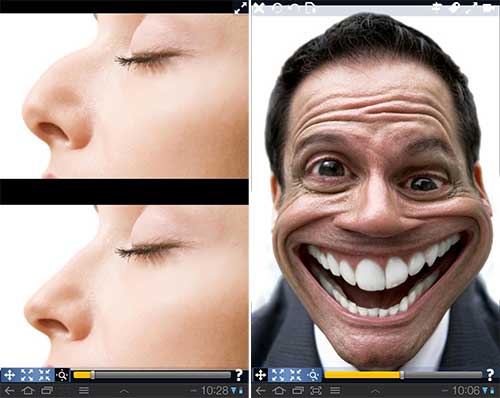
Task: Open recent apps in left screen navigation bar
Action: [47, 390]
